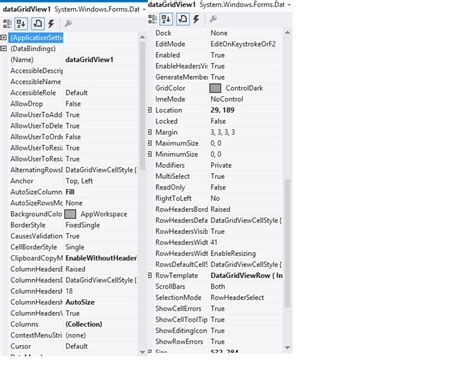474x391 pixels.
Task: Select the (Name) value dataGridView1
Action: tap(89, 60)
